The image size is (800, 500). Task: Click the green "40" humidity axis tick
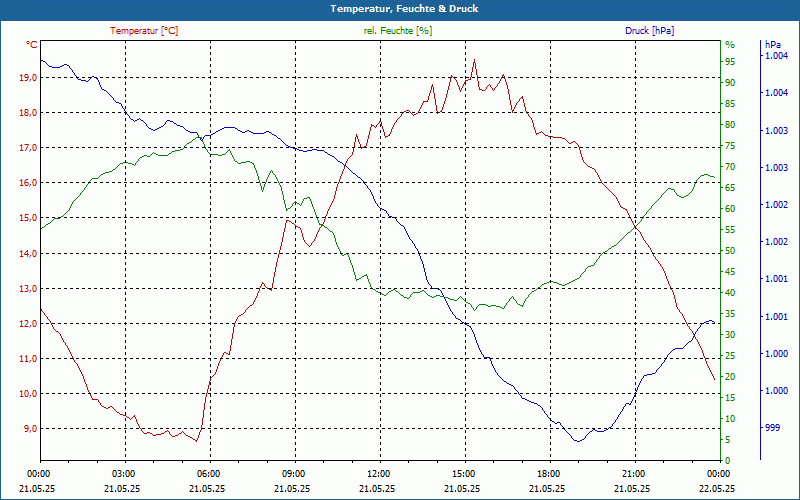click(x=730, y=293)
